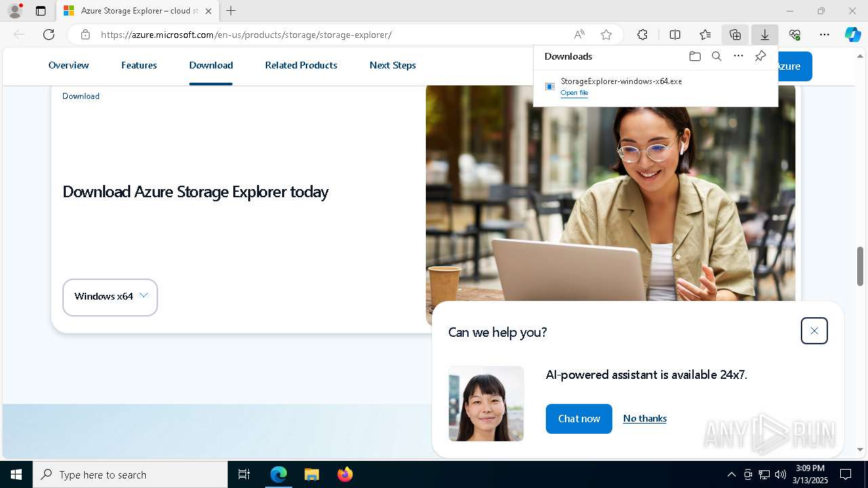Image resolution: width=868 pixels, height=488 pixels.
Task: Click the Open file link
Action: pyautogui.click(x=574, y=93)
